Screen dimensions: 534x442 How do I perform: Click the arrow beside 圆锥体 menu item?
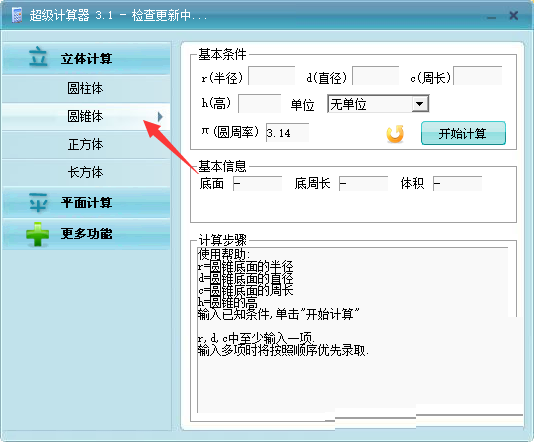[160, 117]
